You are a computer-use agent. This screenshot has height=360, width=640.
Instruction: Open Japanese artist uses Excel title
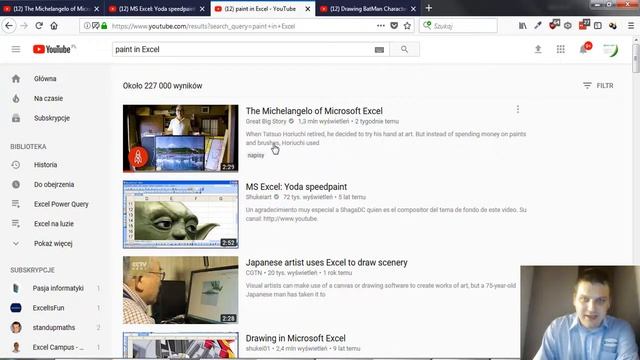coord(327,262)
